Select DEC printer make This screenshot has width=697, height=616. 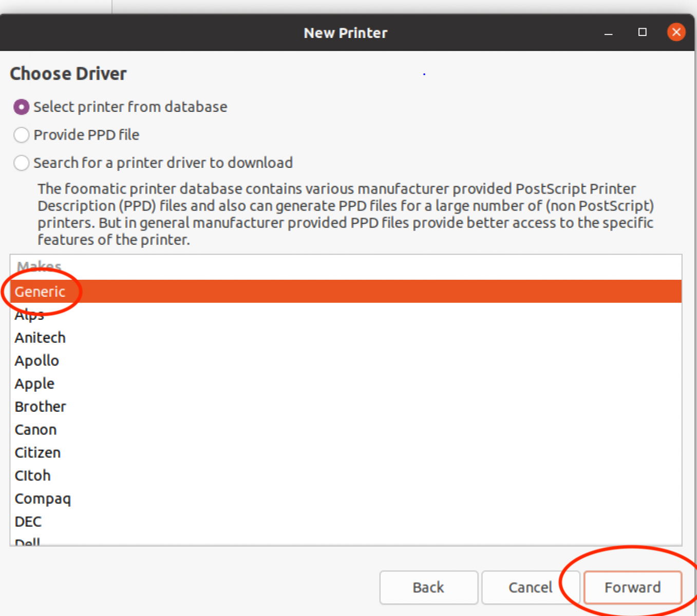[x=28, y=522]
